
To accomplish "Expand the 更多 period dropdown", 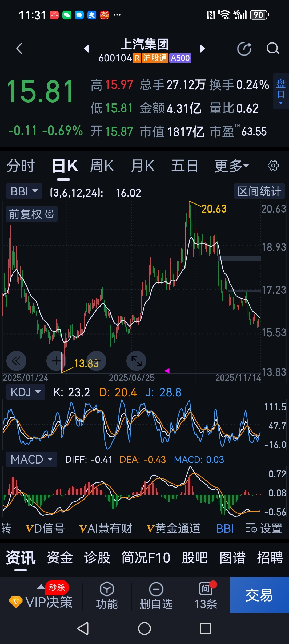I will (232, 166).
